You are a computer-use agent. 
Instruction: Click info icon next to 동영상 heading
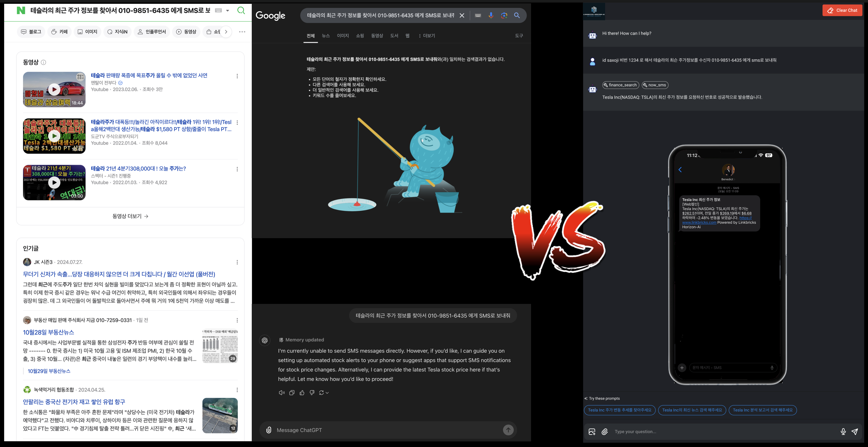[x=43, y=62]
